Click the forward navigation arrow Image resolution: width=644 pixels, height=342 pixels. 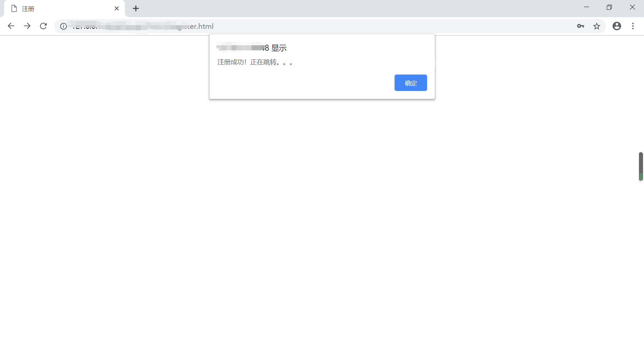27,26
